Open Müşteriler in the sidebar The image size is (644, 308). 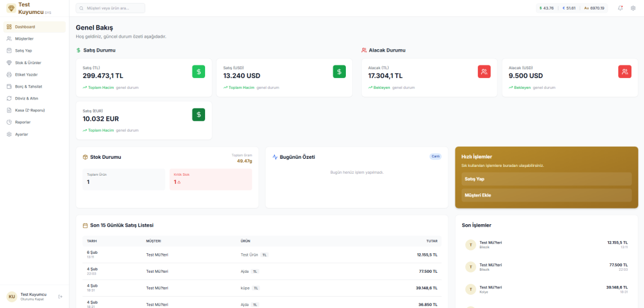[x=25, y=38]
